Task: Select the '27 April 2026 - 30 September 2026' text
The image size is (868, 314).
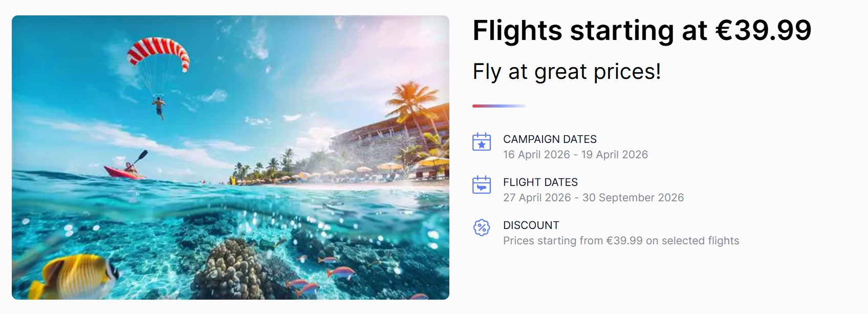Action: 593,198
